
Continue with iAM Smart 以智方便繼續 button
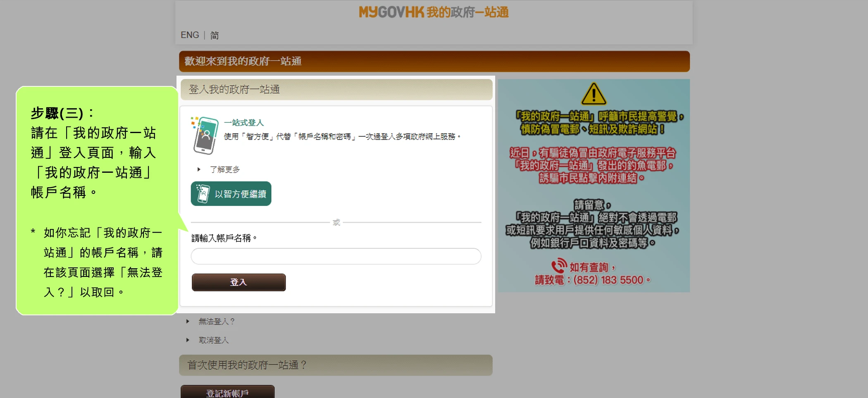231,193
